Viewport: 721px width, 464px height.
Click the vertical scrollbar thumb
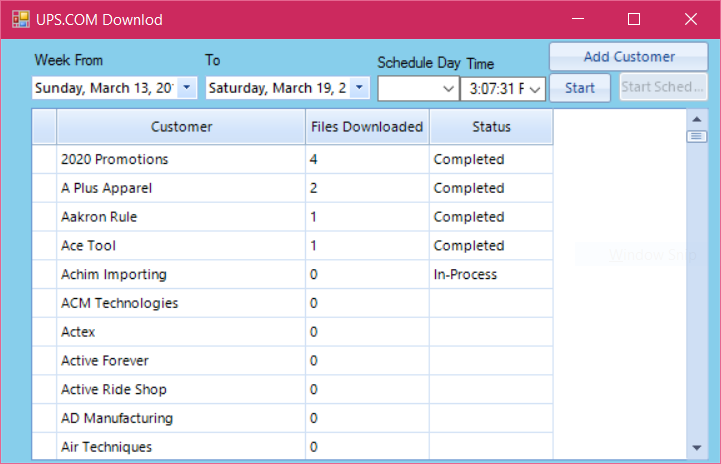click(696, 137)
